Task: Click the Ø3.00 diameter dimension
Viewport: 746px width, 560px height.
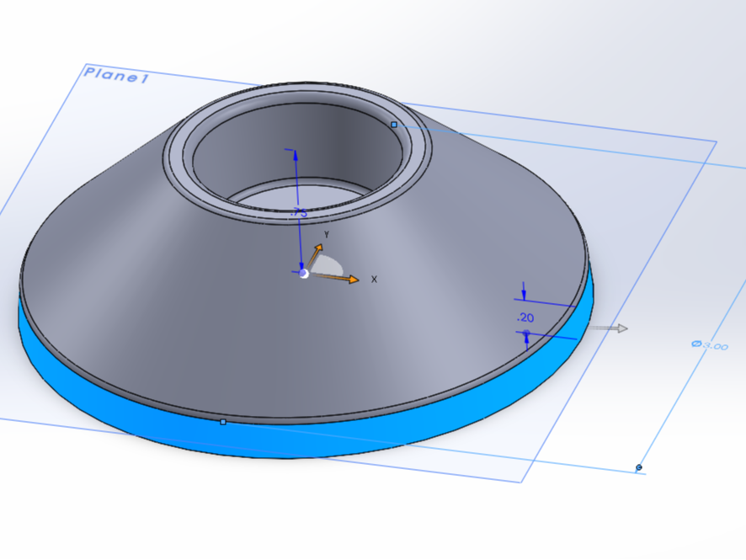Action: (x=709, y=345)
